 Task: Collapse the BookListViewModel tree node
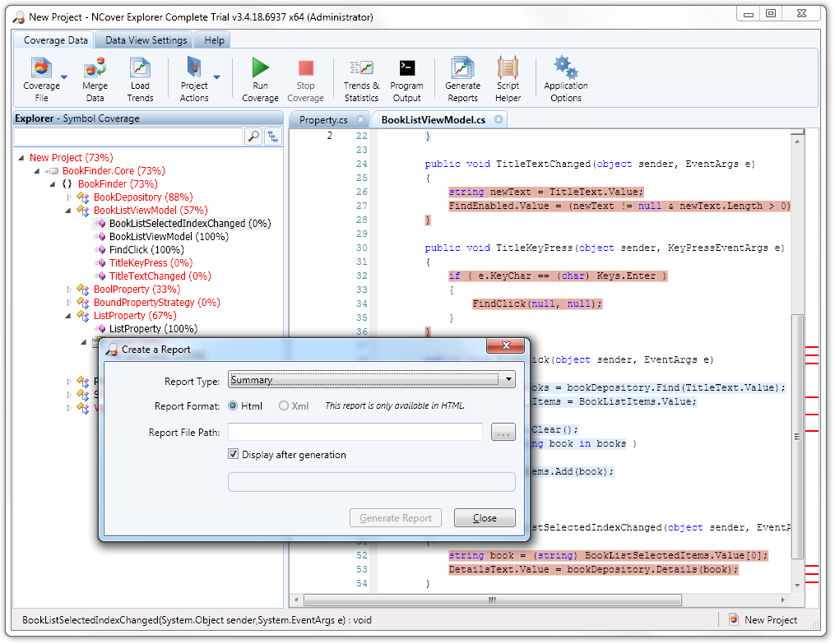pos(71,211)
